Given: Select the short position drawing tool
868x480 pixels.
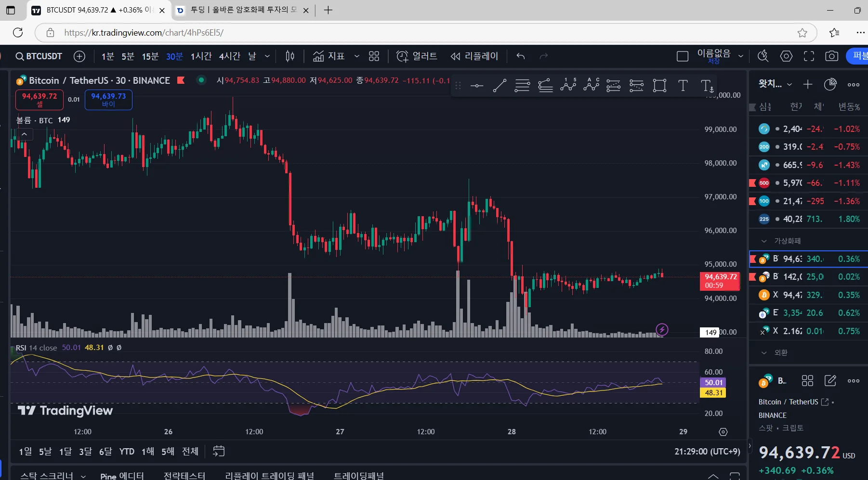Looking at the screenshot, I should [636, 86].
